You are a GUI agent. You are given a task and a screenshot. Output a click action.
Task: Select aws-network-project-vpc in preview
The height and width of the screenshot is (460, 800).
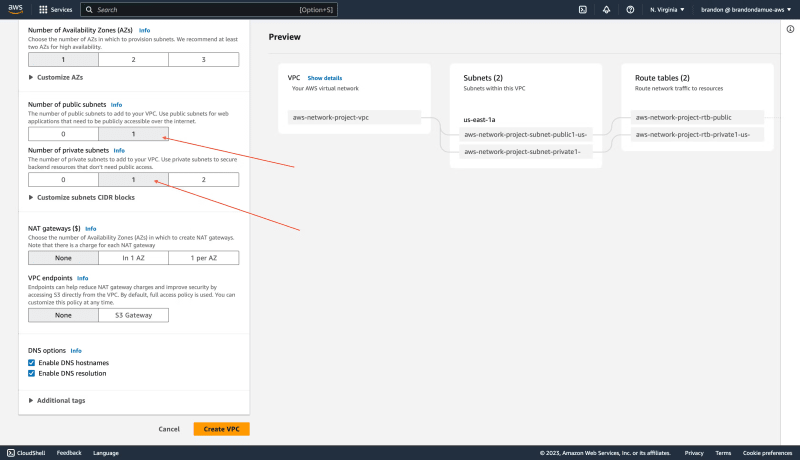[354, 117]
